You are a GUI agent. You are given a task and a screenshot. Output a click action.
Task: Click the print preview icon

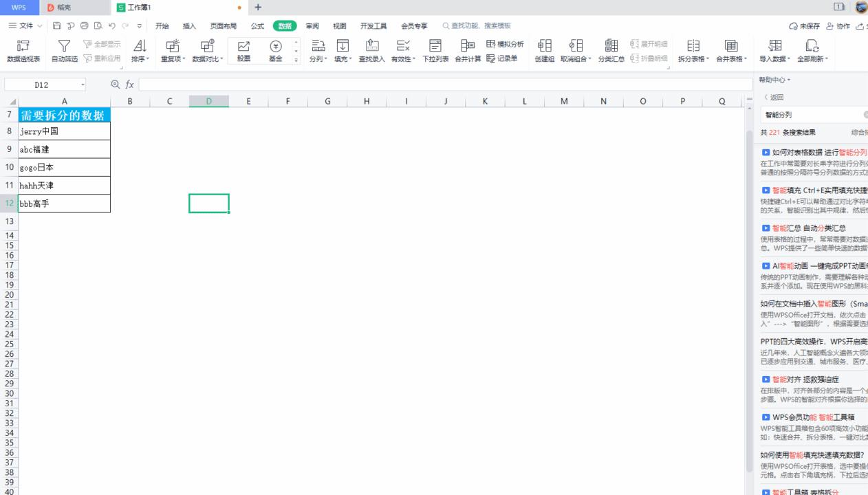point(98,26)
